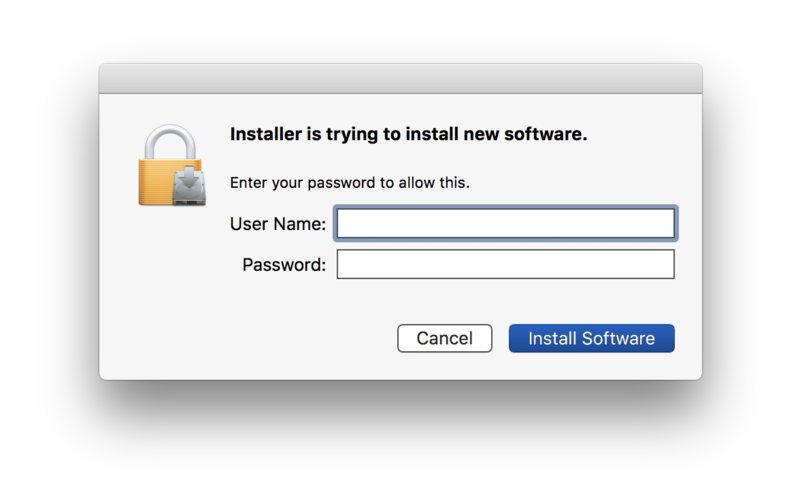Click the "Password:" label
This screenshot has width=800, height=501.
click(x=284, y=265)
